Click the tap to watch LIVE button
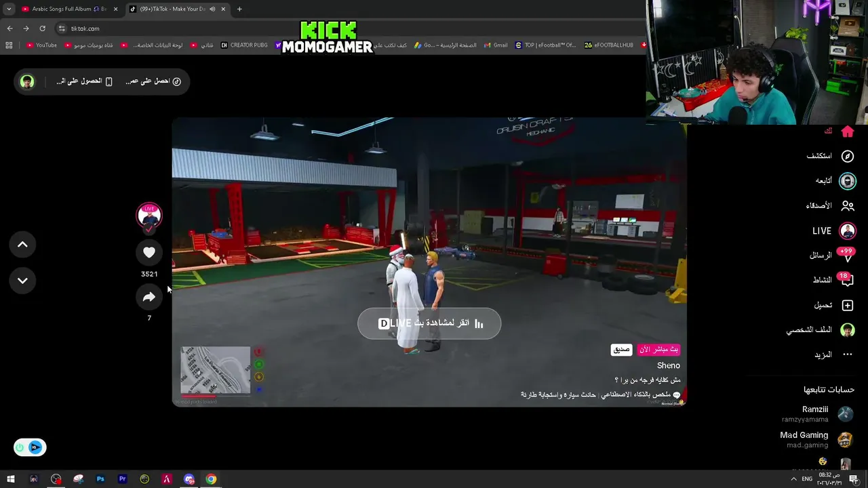The image size is (868, 488). coord(429,323)
